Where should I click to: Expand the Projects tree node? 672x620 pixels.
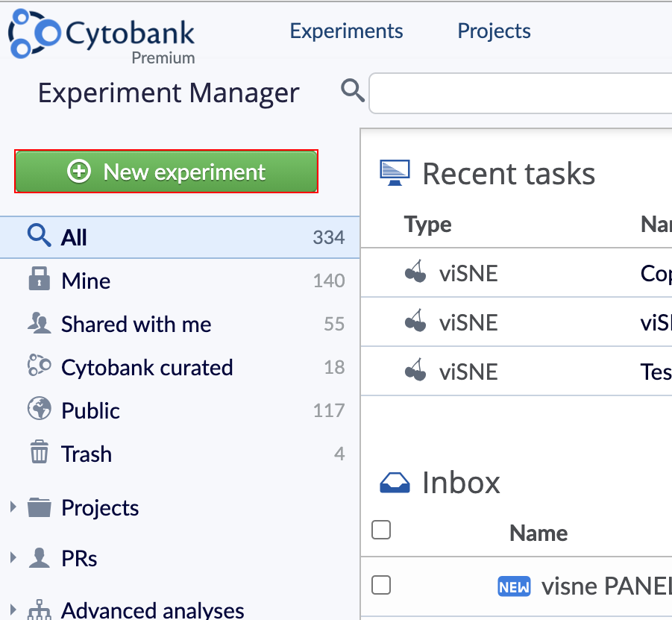pos(13,507)
